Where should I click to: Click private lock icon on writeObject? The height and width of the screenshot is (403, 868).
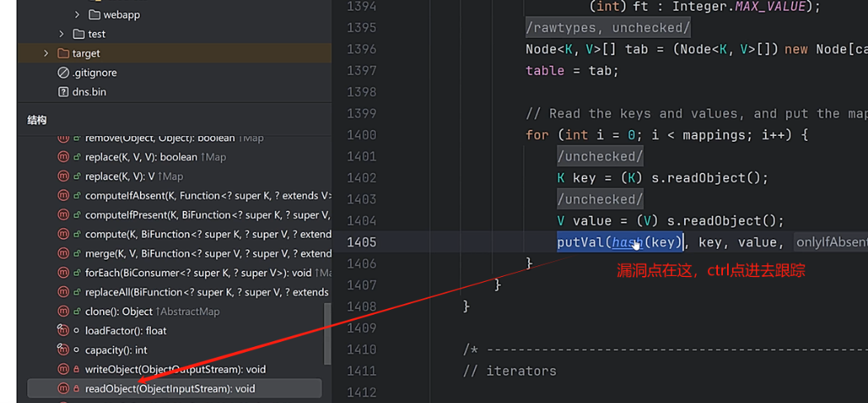pos(77,369)
